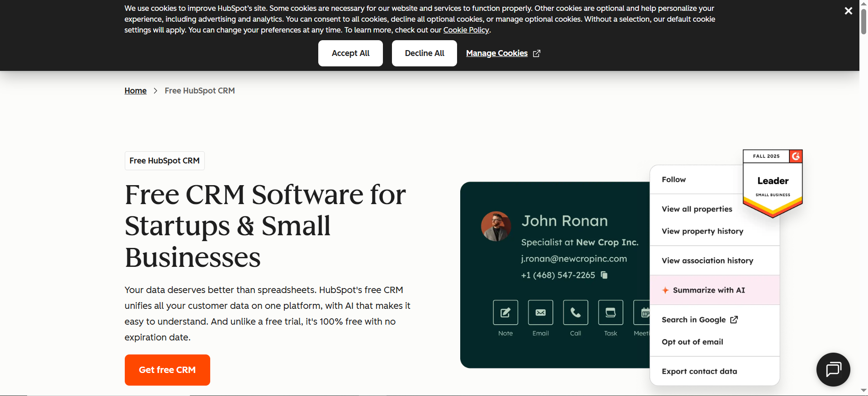Select View association history menu item

click(x=715, y=261)
